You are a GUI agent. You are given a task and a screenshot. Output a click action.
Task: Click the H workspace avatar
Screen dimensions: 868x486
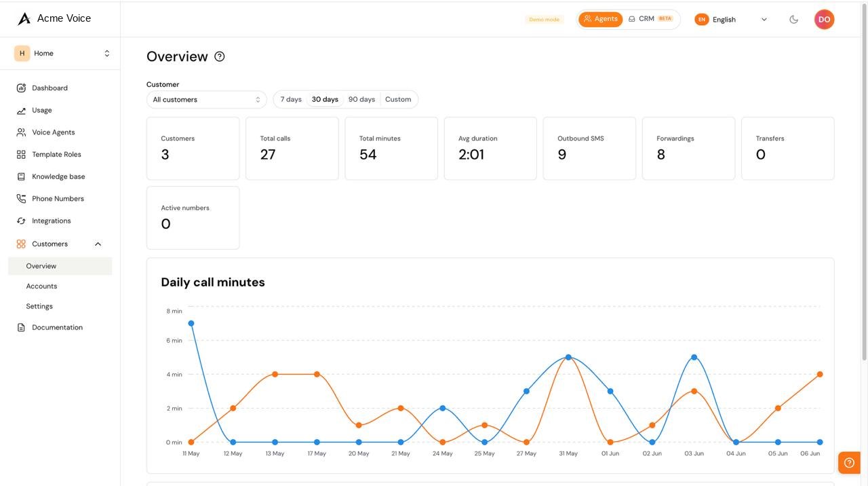tap(22, 54)
